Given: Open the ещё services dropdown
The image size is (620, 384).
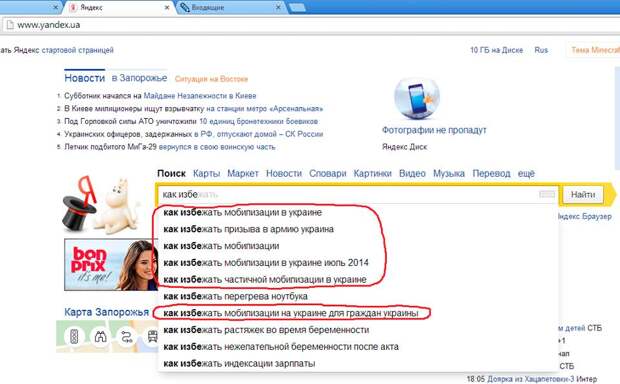Looking at the screenshot, I should (526, 174).
